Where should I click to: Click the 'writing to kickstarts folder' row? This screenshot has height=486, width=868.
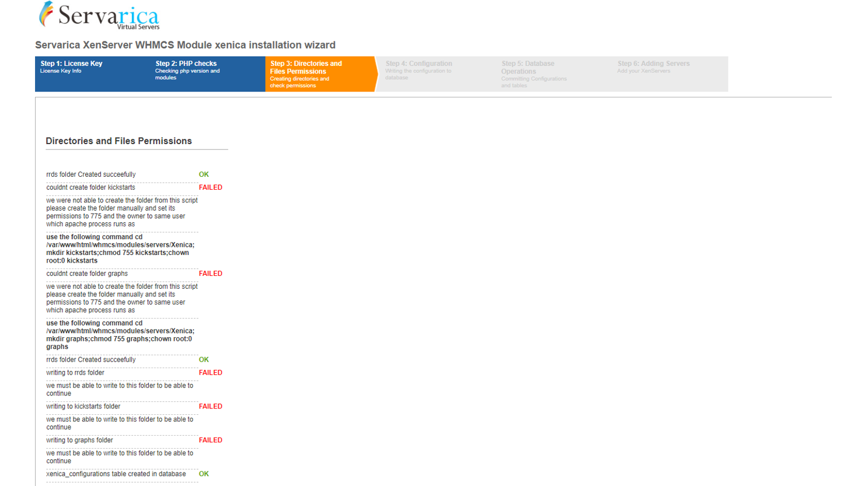point(83,407)
